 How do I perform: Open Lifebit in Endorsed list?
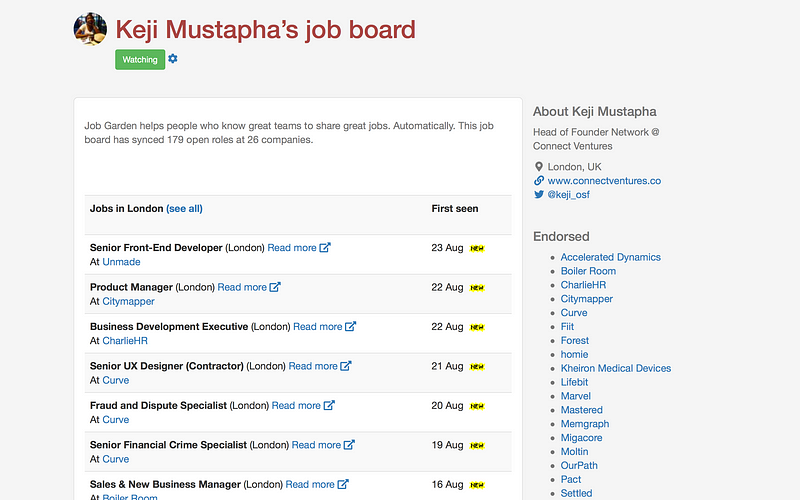pos(574,382)
